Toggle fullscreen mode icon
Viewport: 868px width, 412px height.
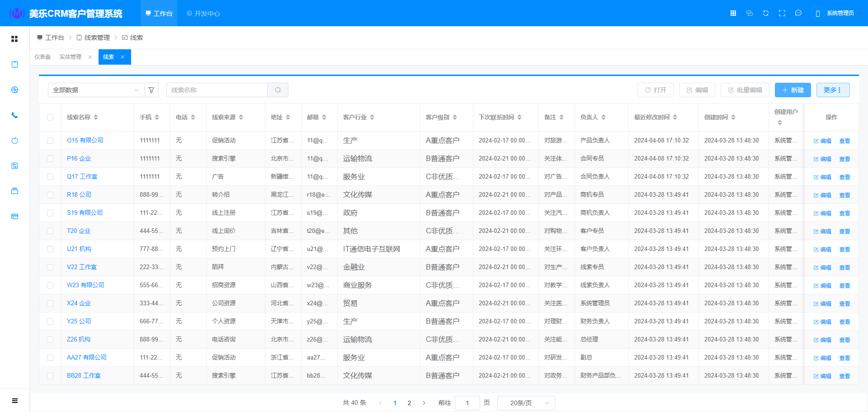point(782,13)
